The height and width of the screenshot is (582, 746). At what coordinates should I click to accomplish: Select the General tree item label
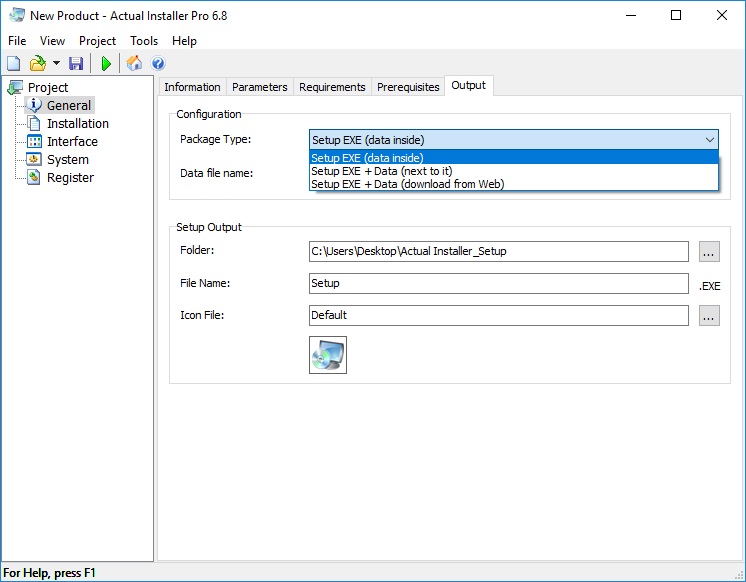click(x=69, y=105)
